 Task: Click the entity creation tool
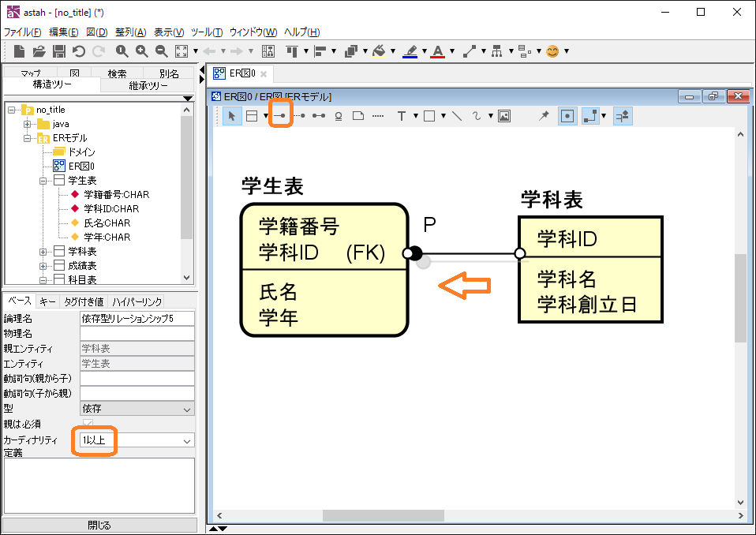click(252, 116)
